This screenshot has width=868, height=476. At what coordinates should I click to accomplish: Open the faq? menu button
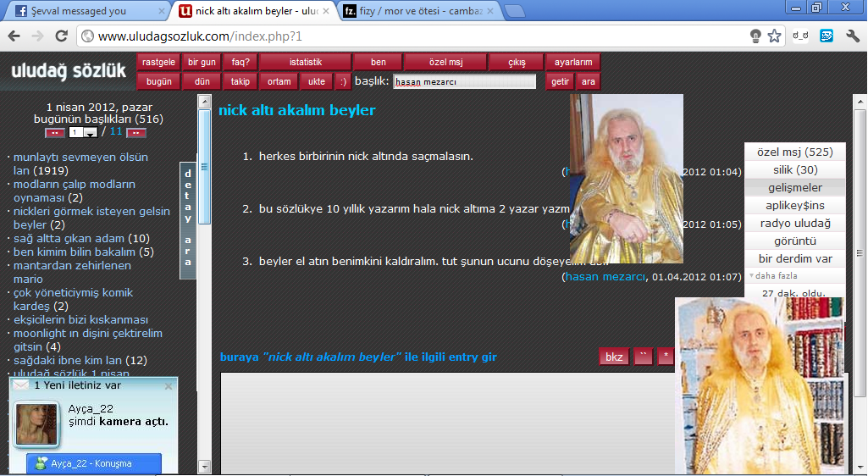[240, 62]
